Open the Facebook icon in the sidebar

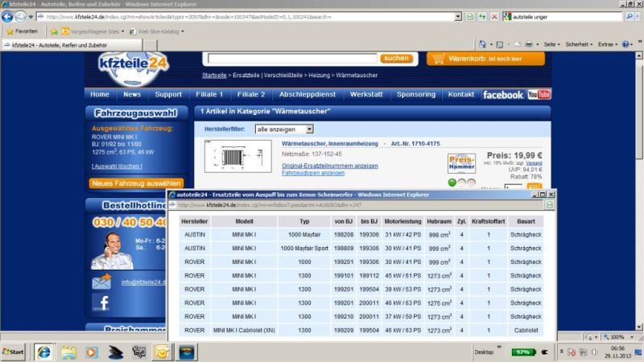click(x=101, y=302)
